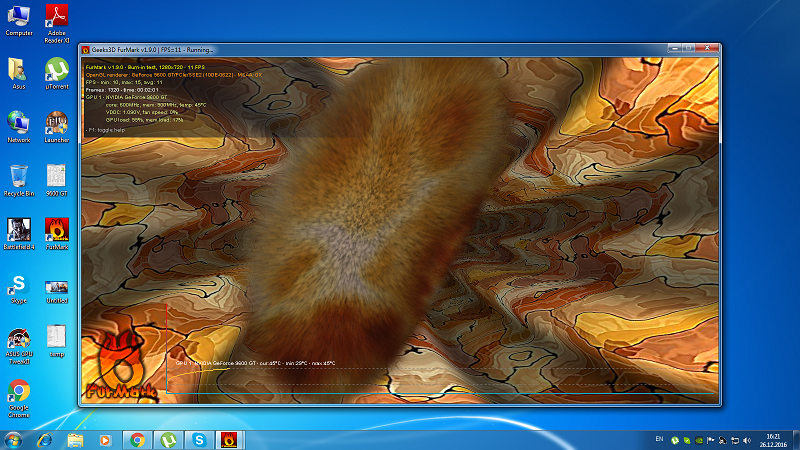Click the FurMark flame logo in render
800x450 pixels.
(119, 365)
